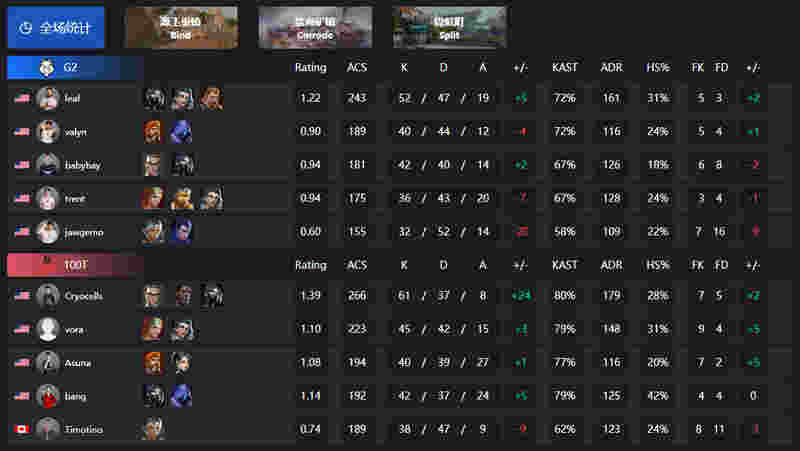Switch to the Corrode map tab

(315, 28)
